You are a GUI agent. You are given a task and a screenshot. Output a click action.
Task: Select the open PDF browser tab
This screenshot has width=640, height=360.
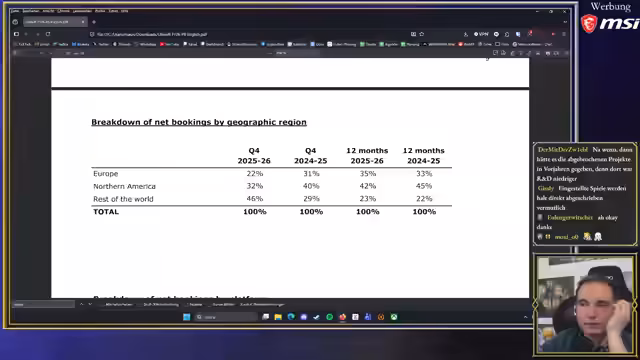coord(54,22)
